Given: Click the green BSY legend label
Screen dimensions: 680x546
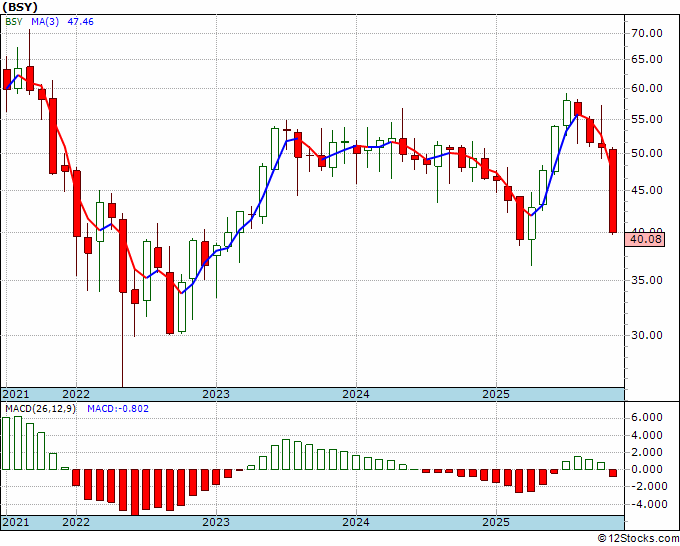Looking at the screenshot, I should [x=14, y=22].
